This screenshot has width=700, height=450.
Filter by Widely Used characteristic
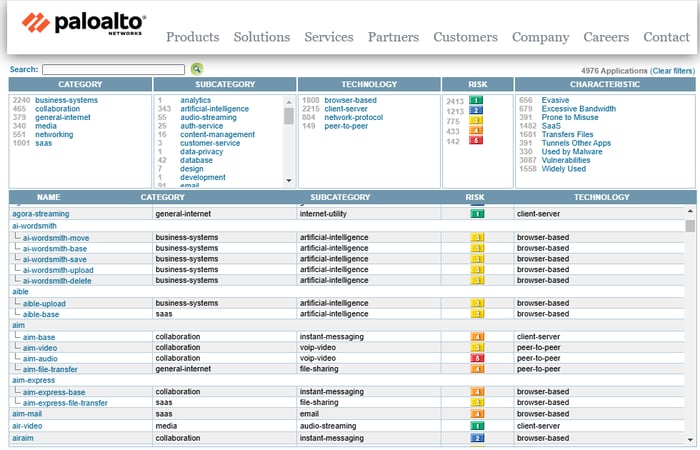coord(563,169)
